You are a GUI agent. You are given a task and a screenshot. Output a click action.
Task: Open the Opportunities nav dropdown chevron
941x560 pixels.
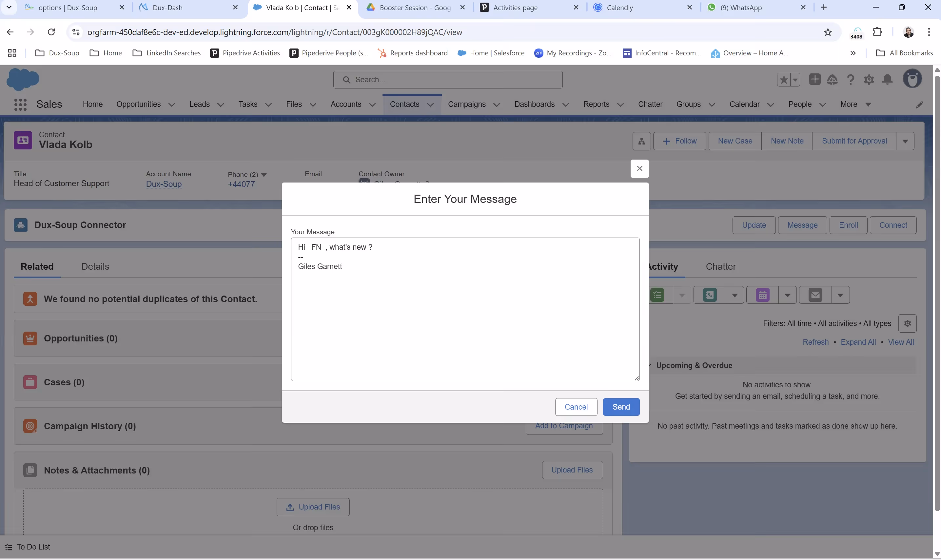(x=172, y=105)
